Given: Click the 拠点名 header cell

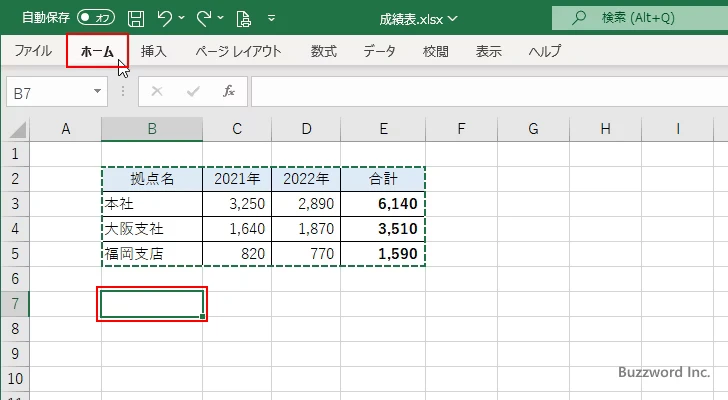Looking at the screenshot, I should (152, 179).
